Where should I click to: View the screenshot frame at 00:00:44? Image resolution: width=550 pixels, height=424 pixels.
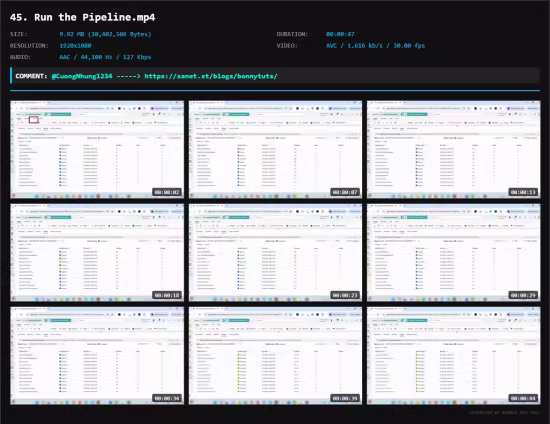coord(454,356)
